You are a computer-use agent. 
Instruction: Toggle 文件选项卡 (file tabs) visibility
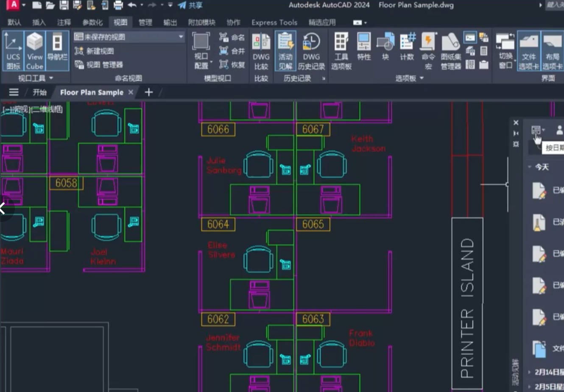point(529,50)
